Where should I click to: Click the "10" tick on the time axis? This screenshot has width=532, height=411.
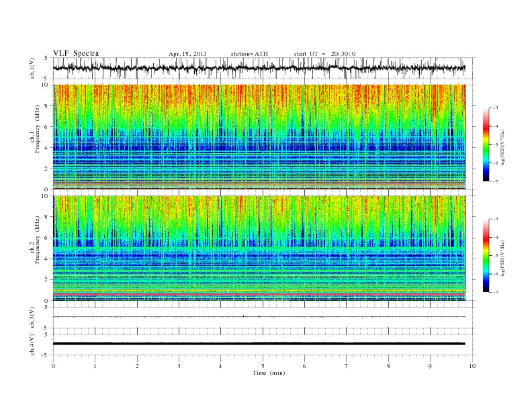coord(472,366)
